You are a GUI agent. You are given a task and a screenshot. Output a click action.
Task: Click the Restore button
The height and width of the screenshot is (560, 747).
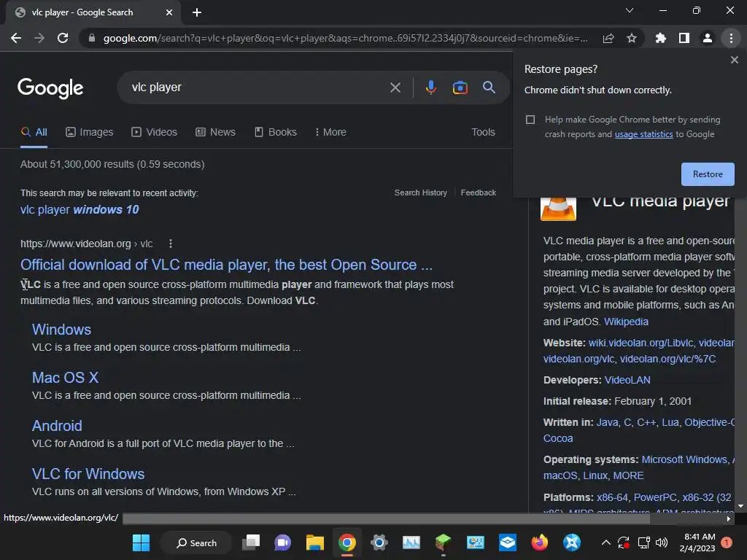708,174
